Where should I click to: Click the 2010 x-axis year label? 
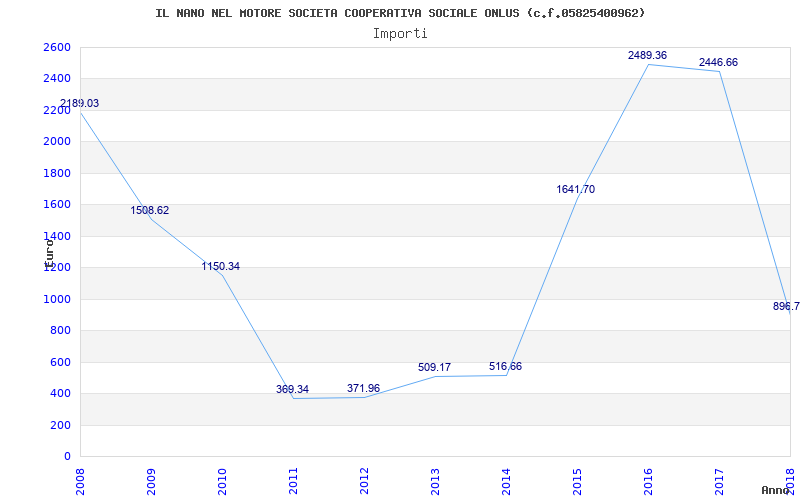222,480
